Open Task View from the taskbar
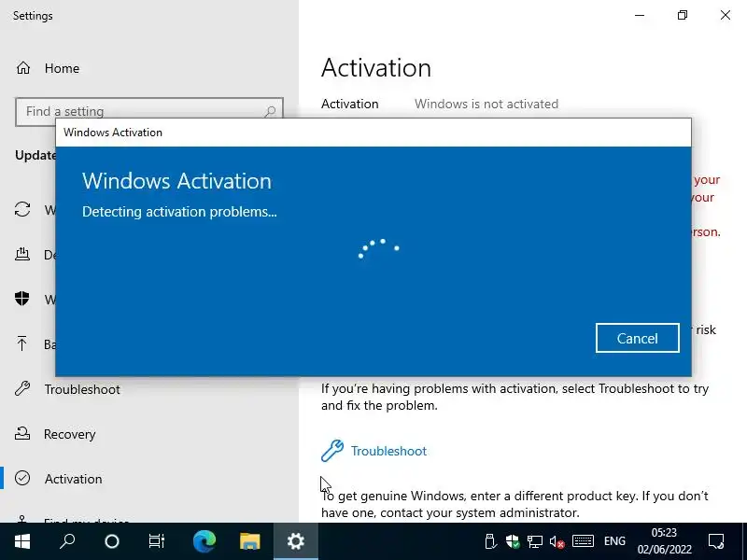The height and width of the screenshot is (560, 747). point(156,541)
